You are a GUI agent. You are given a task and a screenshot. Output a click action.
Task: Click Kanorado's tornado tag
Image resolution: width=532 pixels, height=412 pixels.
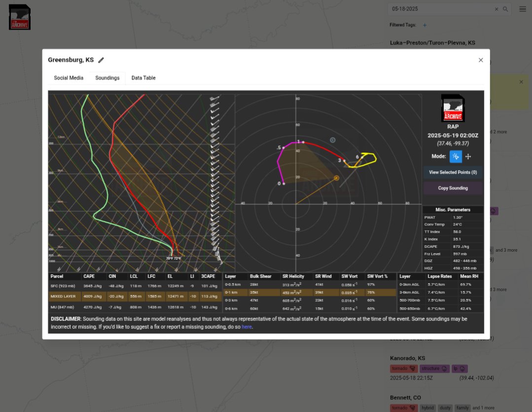pos(403,369)
